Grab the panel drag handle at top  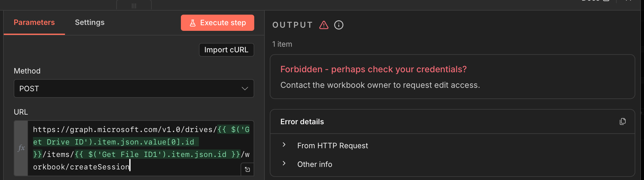coord(134,6)
